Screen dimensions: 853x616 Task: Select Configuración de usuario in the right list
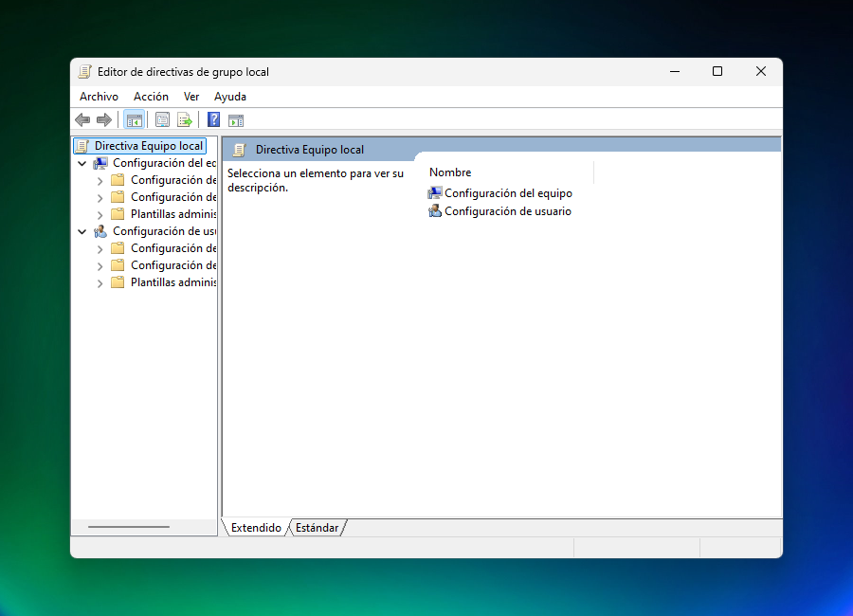click(x=508, y=211)
